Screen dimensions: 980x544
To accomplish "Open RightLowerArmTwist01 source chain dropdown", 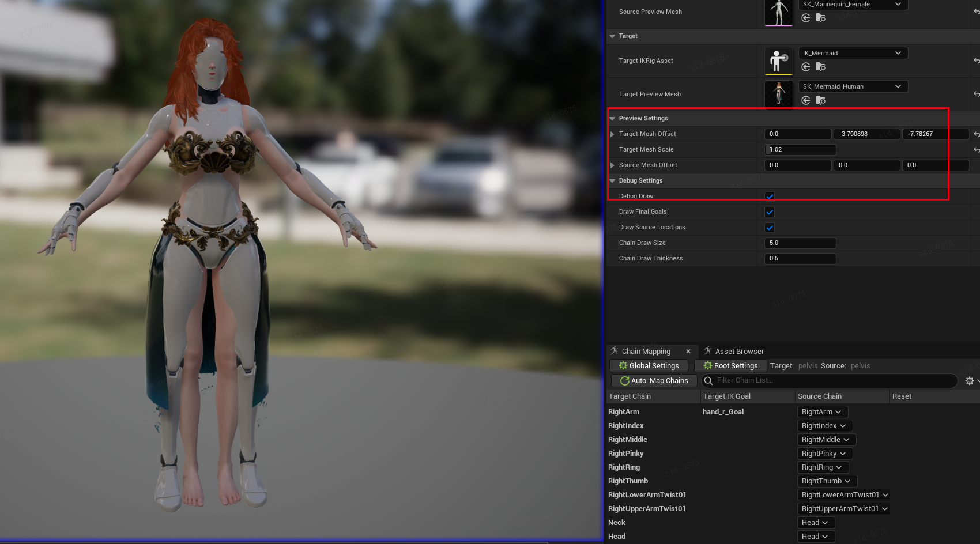I will [844, 495].
